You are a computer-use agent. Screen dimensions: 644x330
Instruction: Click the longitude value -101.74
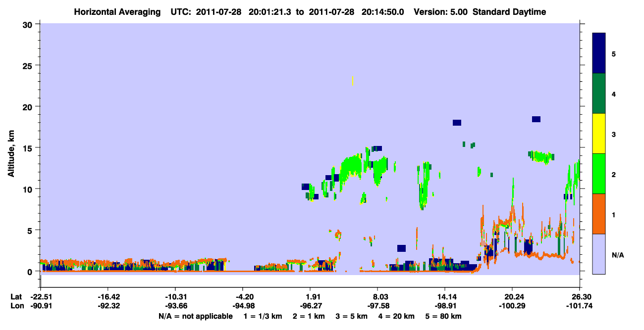pyautogui.click(x=580, y=306)
